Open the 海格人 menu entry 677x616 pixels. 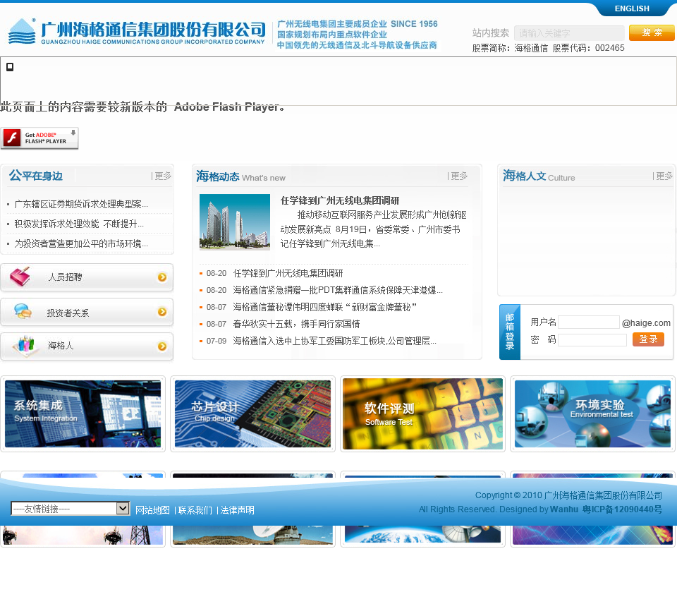(61, 346)
